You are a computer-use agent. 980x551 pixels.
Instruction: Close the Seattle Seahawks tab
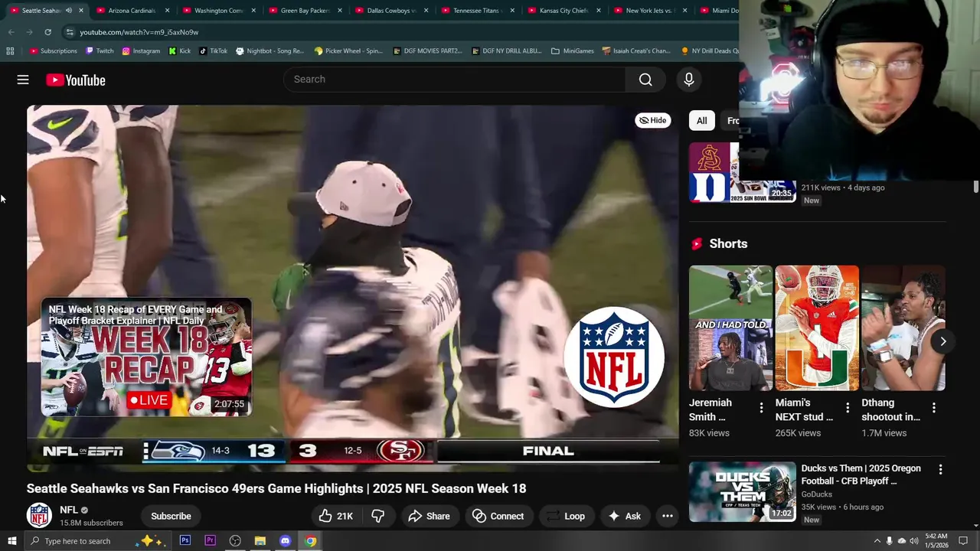click(x=81, y=11)
